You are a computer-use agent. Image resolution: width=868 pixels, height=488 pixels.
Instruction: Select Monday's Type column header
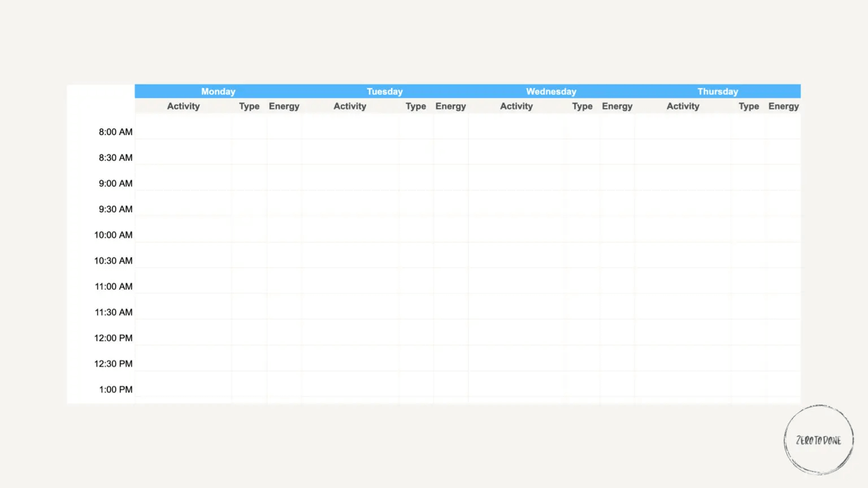coord(249,106)
